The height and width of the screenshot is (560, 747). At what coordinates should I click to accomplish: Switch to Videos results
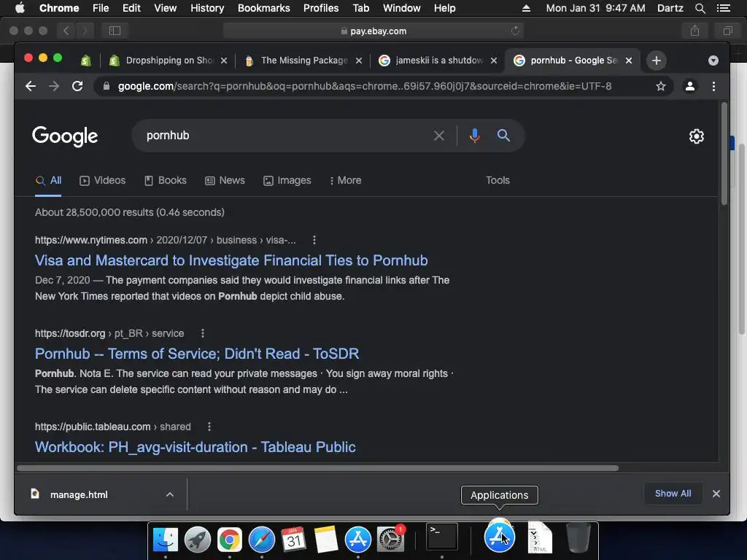pos(102,181)
